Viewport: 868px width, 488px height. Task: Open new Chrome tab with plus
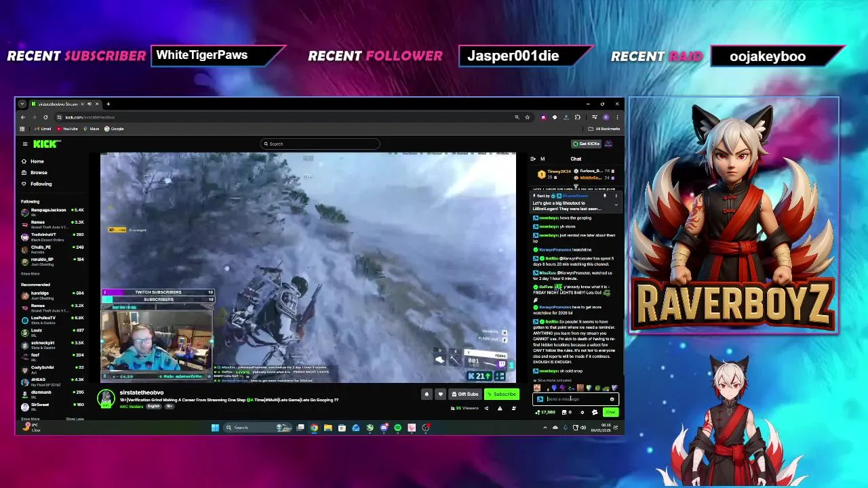[108, 104]
